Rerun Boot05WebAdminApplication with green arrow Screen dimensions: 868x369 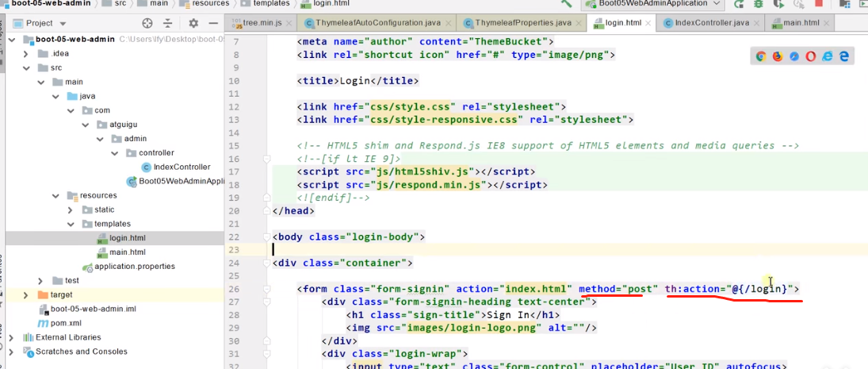[739, 4]
